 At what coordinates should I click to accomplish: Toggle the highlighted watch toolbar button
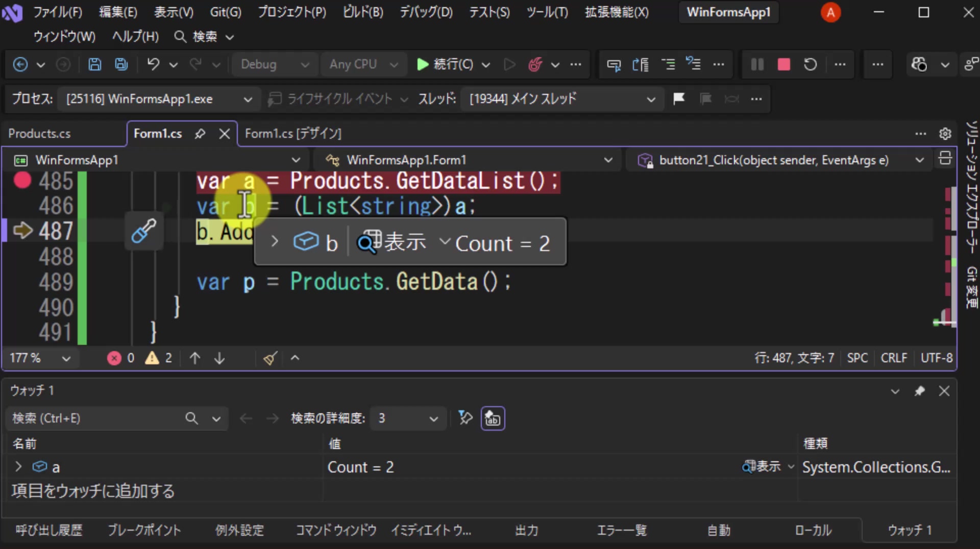[x=493, y=418]
